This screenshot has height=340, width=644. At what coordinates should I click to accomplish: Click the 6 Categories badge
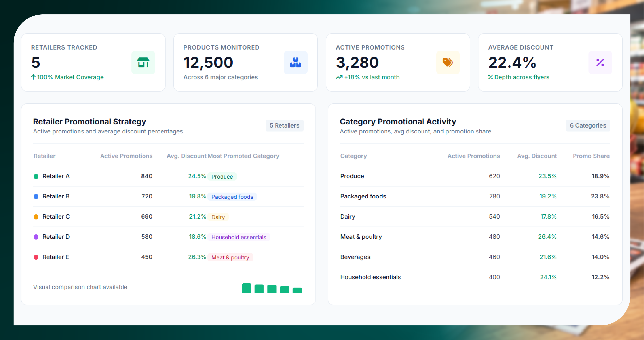[x=588, y=126]
